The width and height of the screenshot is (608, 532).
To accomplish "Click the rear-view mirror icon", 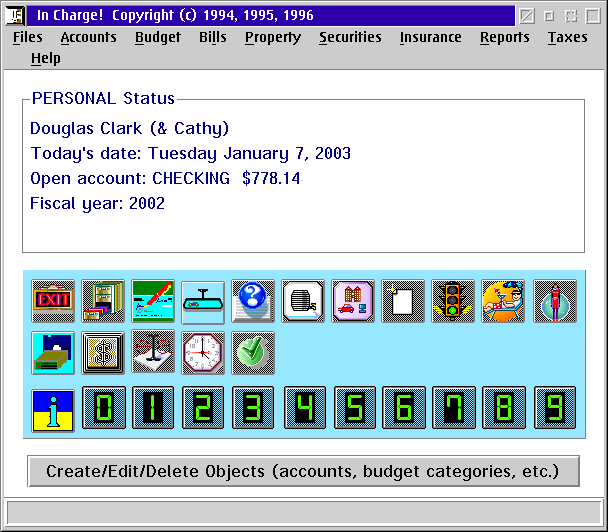I will 203,302.
